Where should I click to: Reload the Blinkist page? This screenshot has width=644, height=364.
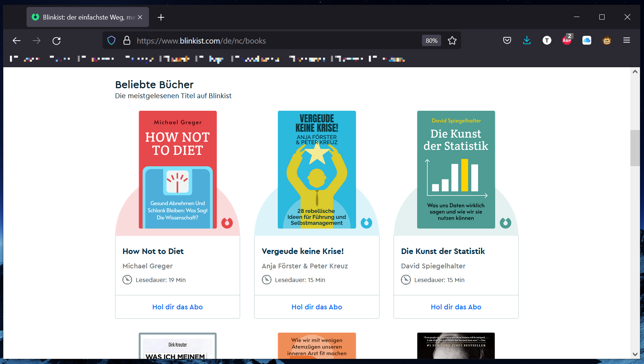(x=56, y=41)
